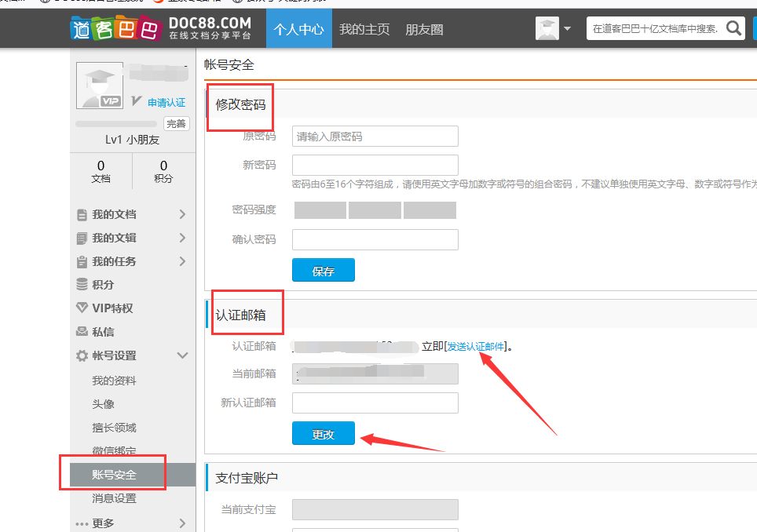The width and height of the screenshot is (757, 532).
Task: Open 我的文辑 collection icon
Action: click(82, 239)
